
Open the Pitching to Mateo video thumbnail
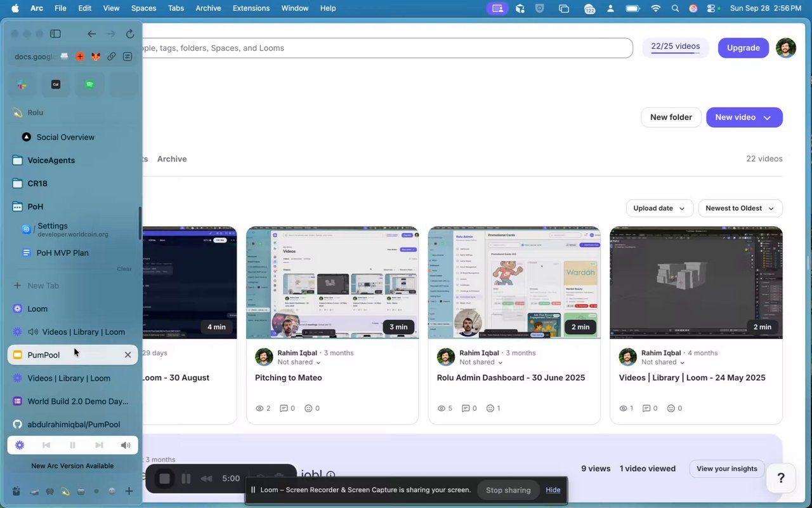pos(332,283)
